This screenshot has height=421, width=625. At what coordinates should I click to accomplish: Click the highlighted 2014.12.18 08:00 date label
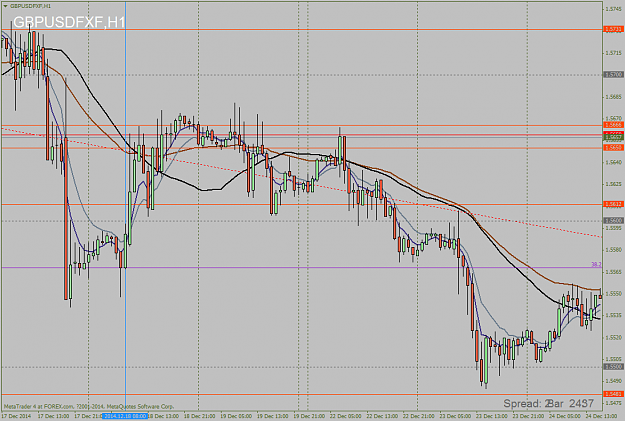pos(125,416)
